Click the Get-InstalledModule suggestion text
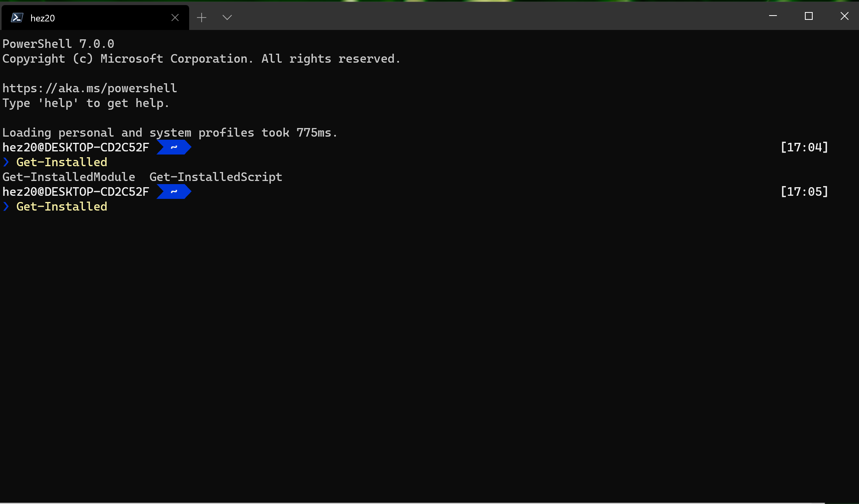The image size is (859, 504). tap(69, 177)
